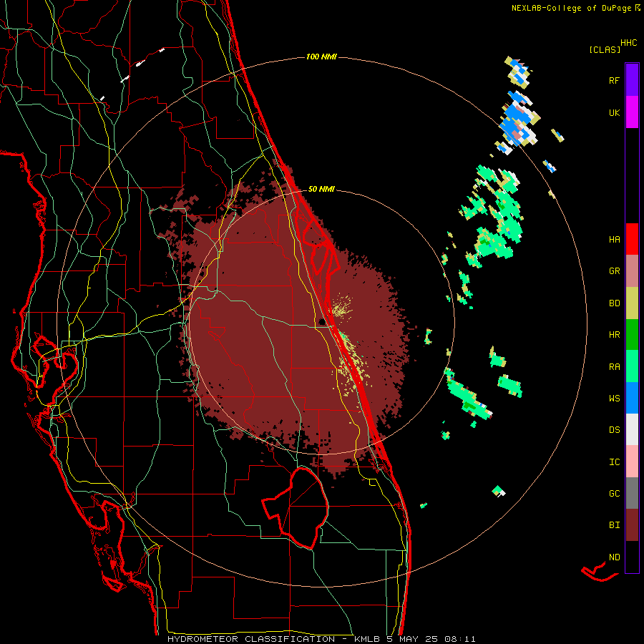Click the 'HR' legend label
Screen dimensions: 644x644
pyautogui.click(x=614, y=335)
